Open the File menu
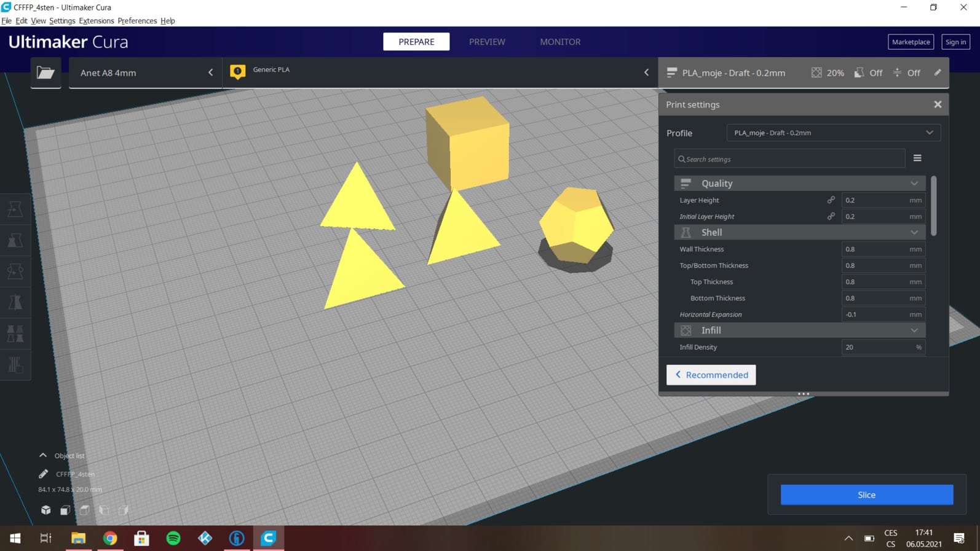This screenshot has height=551, width=980. click(6, 21)
